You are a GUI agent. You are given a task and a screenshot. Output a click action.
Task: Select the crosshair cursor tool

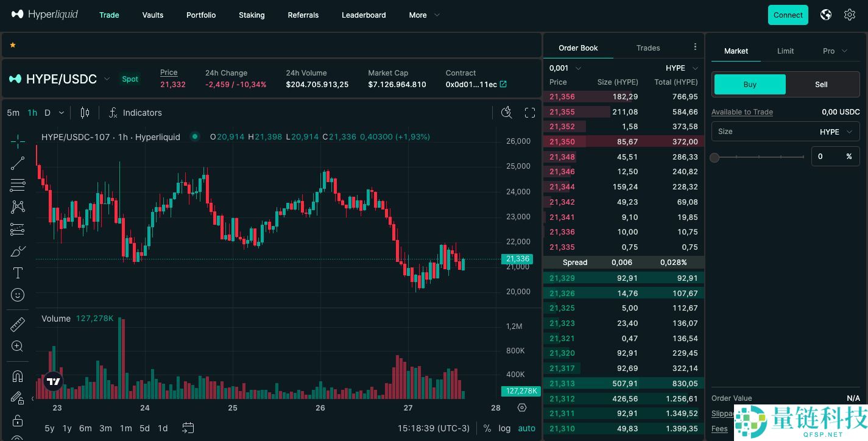18,141
